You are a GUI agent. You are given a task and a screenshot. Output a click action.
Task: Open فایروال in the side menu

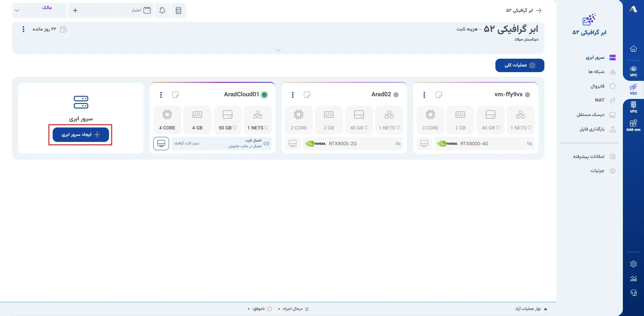[603, 86]
